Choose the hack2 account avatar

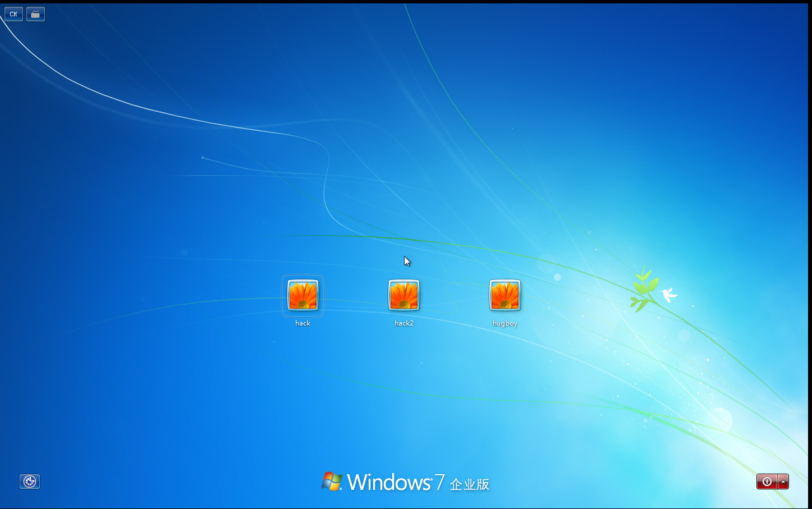click(404, 295)
